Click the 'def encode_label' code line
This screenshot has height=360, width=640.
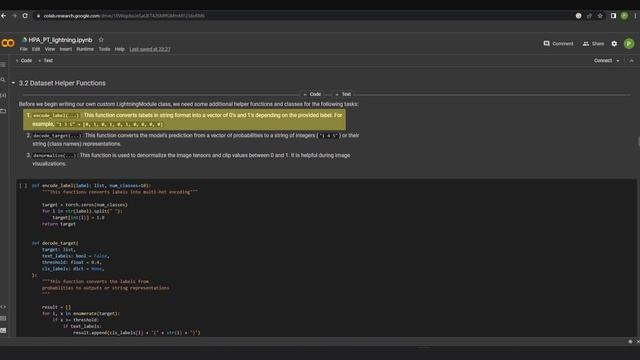pos(91,186)
